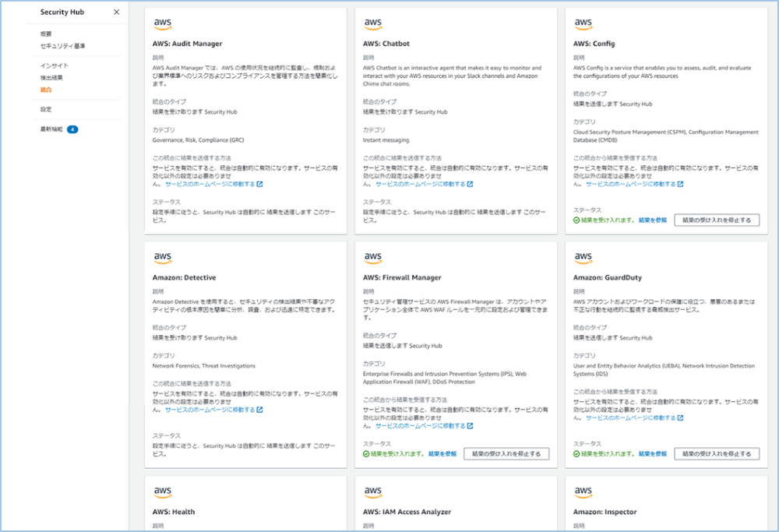
Task: Click the aws logo on AWS Health card
Action: (x=163, y=491)
